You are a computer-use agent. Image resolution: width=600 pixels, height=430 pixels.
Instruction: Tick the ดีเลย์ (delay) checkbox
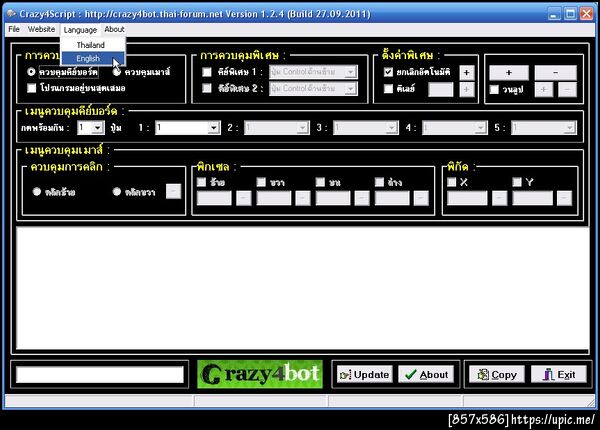[x=388, y=89]
